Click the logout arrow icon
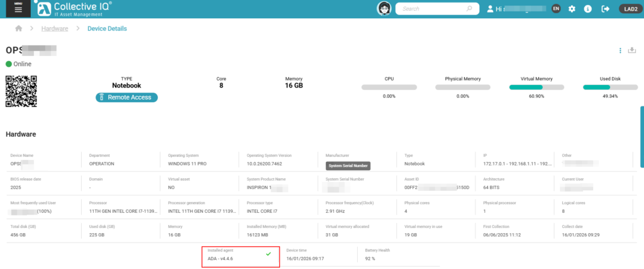The width and height of the screenshot is (644, 269). (605, 9)
